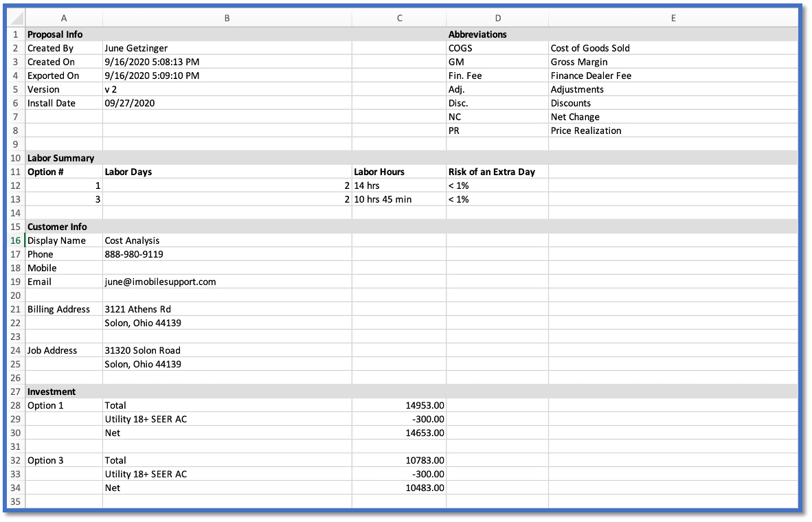Click the '10 hrs 45 min' cell

(399, 199)
